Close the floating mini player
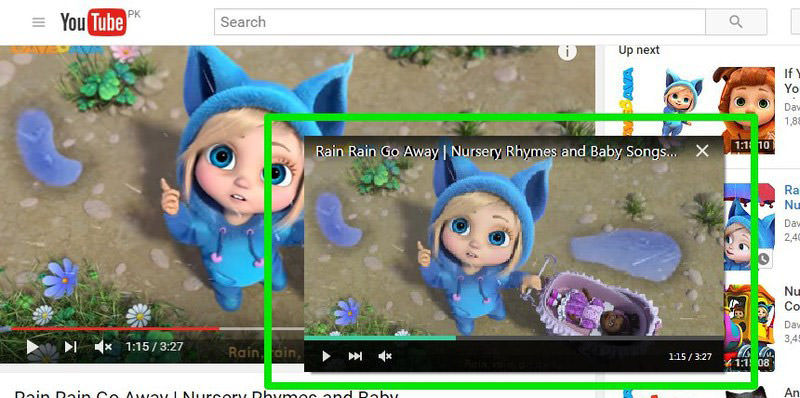This screenshot has height=398, width=800. (703, 151)
